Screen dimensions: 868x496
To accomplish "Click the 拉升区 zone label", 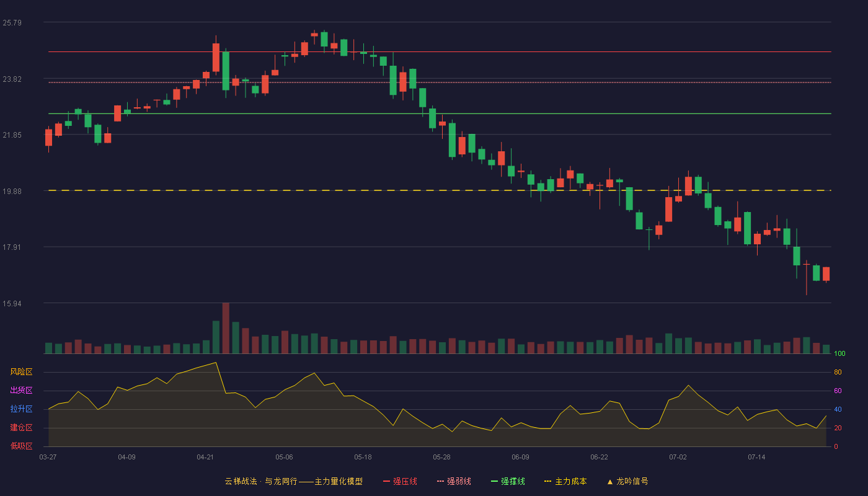I will coord(21,409).
